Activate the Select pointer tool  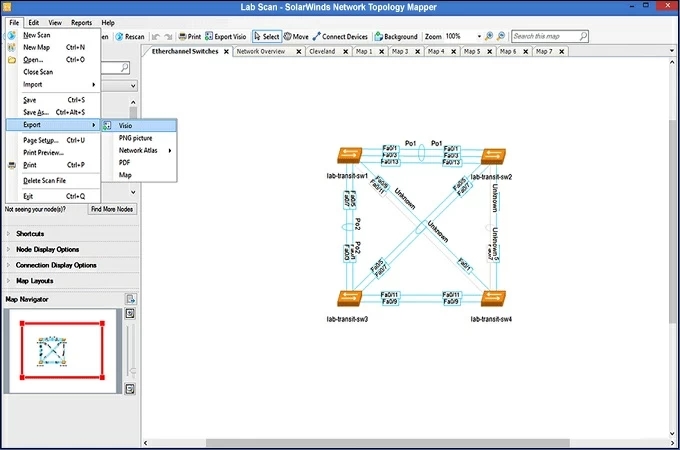(x=267, y=37)
